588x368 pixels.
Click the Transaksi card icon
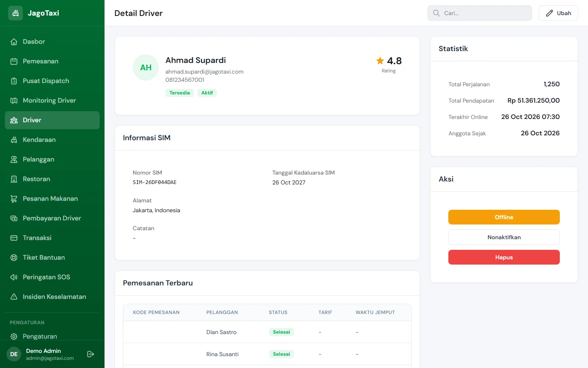pyautogui.click(x=14, y=238)
